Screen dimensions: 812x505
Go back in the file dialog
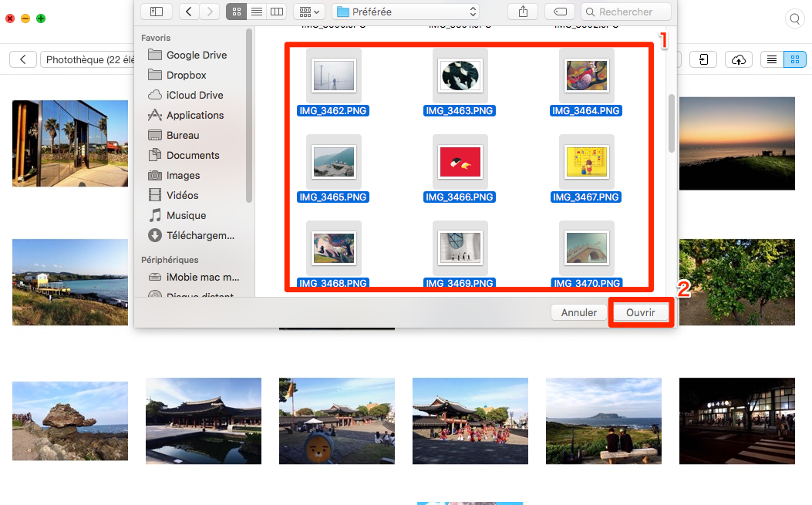coord(189,12)
